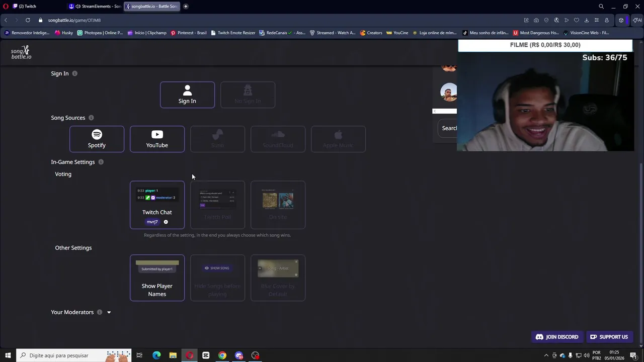This screenshot has height=362, width=644.
Task: Open the Opera privacy shield icon
Action: coord(546,20)
